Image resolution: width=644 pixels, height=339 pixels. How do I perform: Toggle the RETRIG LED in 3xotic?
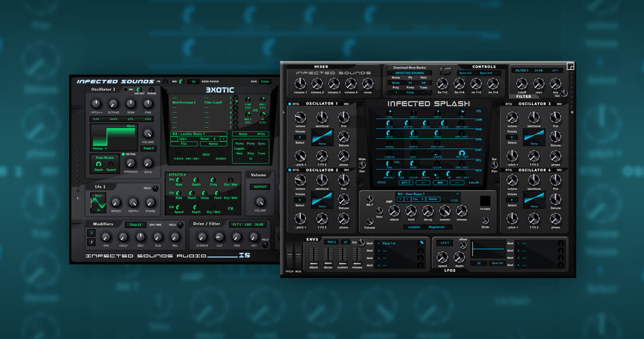(x=123, y=155)
